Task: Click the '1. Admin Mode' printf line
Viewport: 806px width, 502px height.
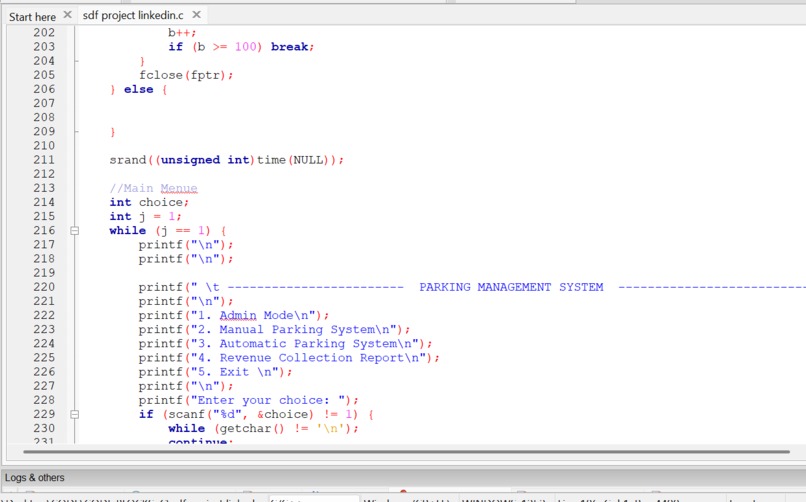Action: [233, 315]
